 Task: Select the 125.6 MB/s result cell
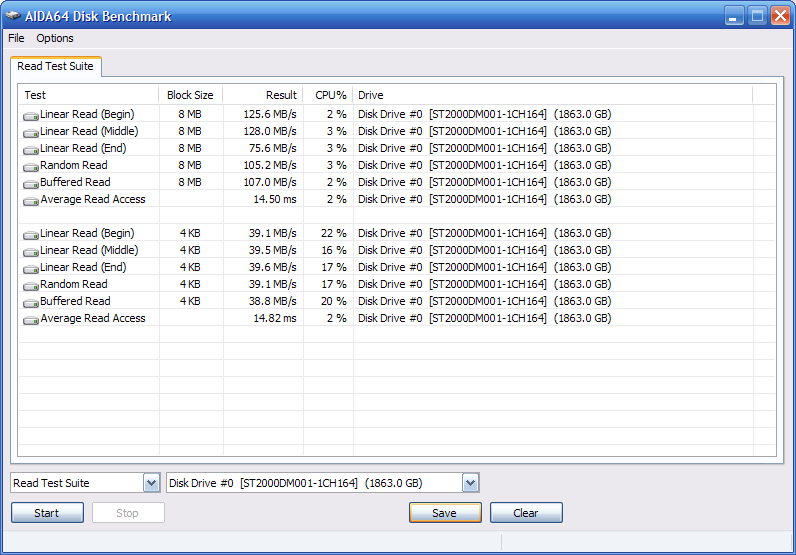tap(270, 114)
